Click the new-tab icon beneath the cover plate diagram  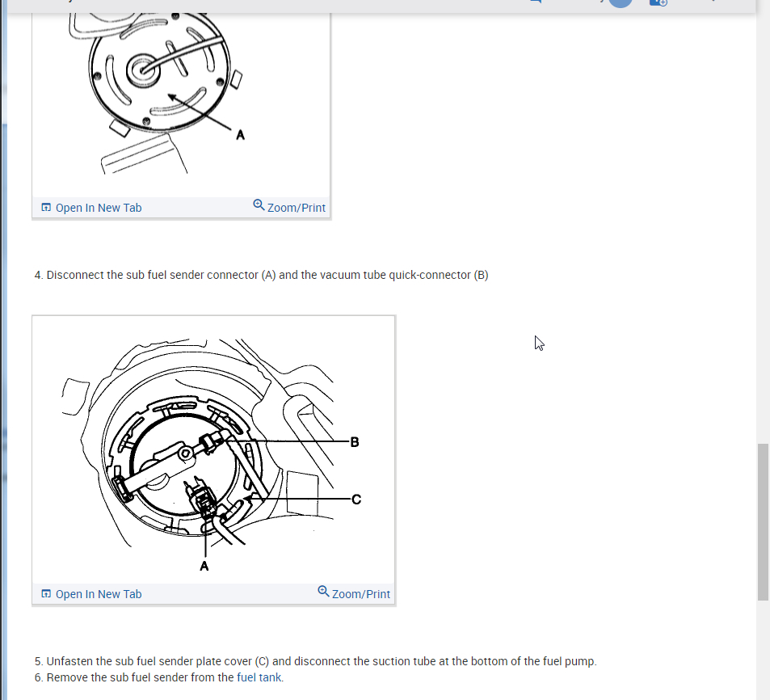click(46, 207)
